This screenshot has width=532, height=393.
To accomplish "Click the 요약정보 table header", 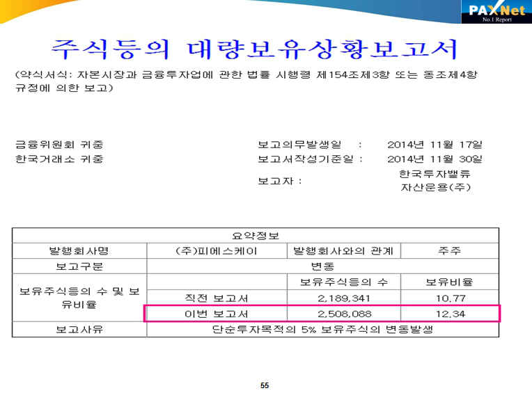I will pos(255,235).
